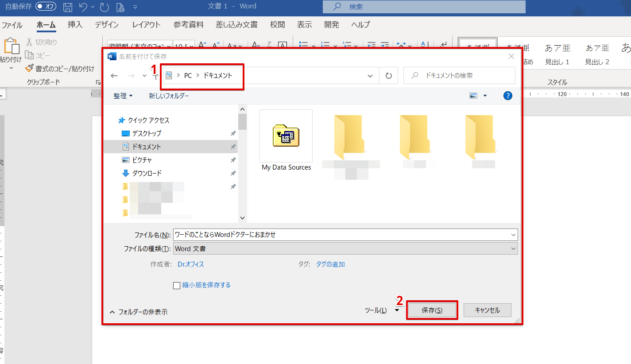This screenshot has height=364, width=631.
Task: Click the pin icon beside デスクトップ
Action: pyautogui.click(x=233, y=133)
